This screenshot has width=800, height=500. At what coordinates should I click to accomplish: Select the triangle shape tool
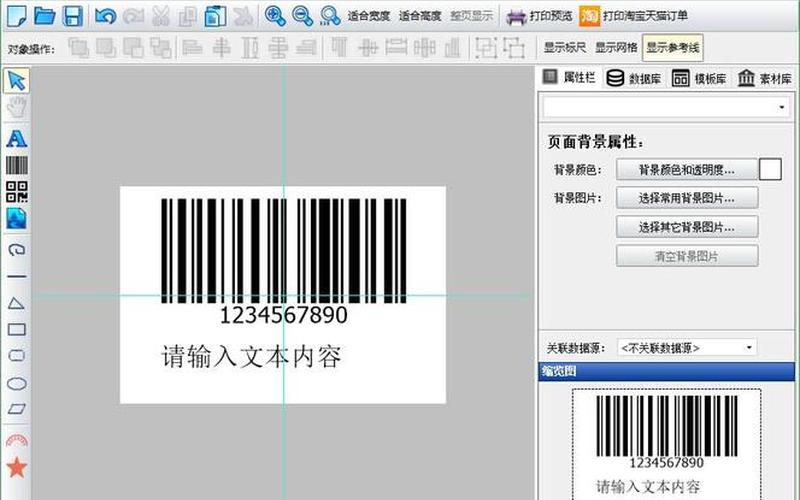point(16,304)
